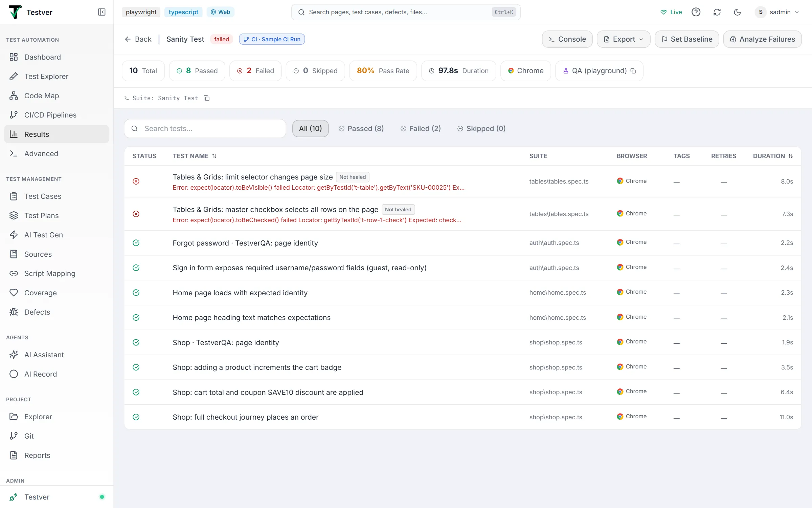This screenshot has height=508, width=812.
Task: Open Advanced in sidebar
Action: click(57, 153)
